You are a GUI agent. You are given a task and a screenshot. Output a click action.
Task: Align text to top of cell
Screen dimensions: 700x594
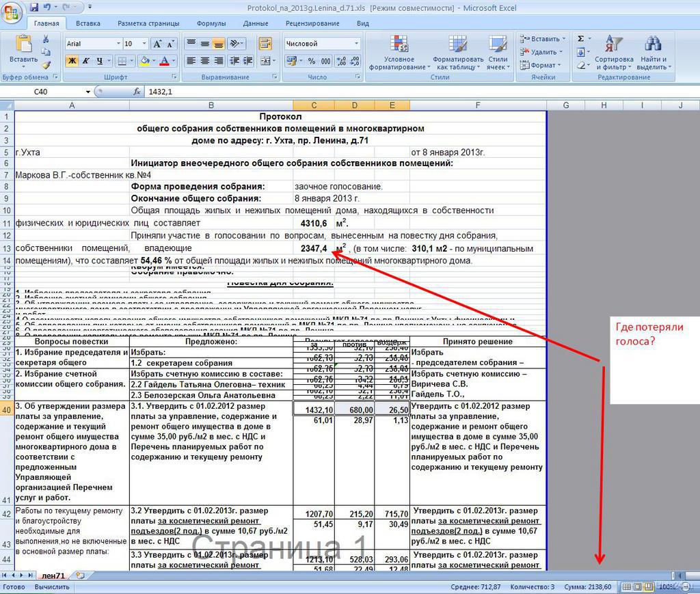pyautogui.click(x=191, y=43)
